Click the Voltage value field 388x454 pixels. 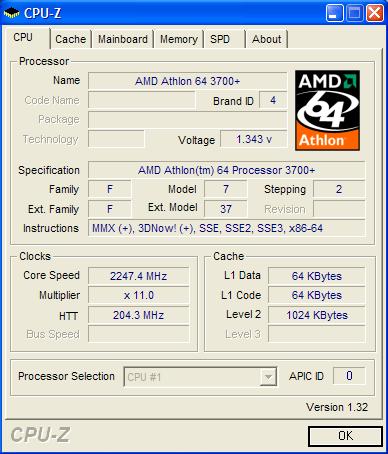coord(254,139)
